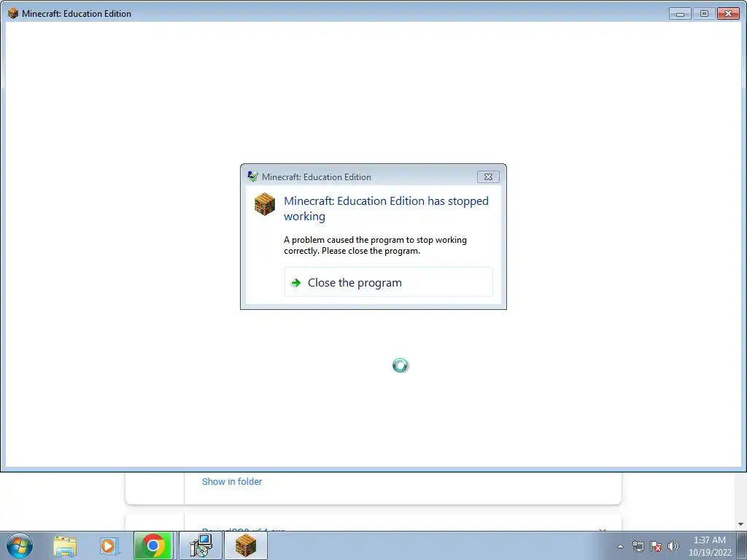This screenshot has width=747, height=560.
Task: Click the Minecraft icon in main window title bar
Action: click(x=13, y=13)
